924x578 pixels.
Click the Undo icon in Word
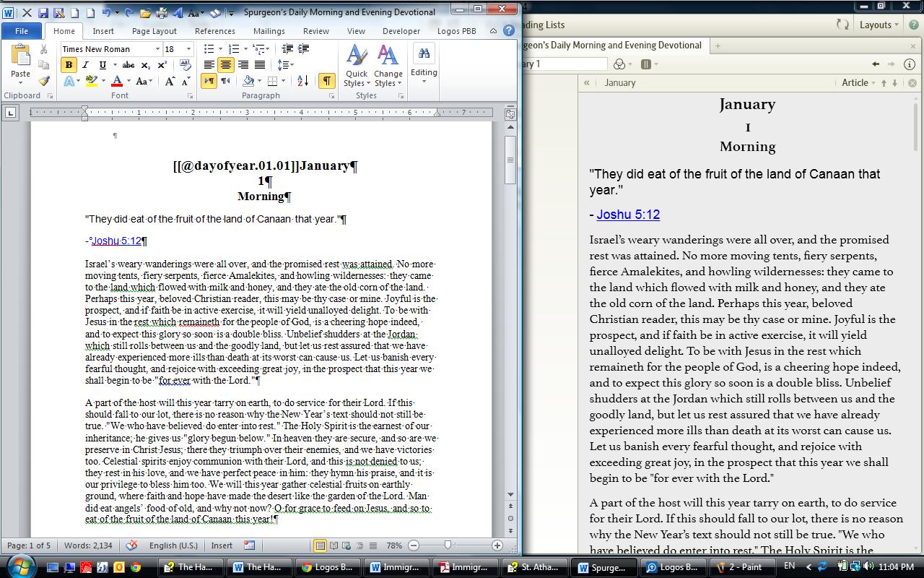(107, 12)
